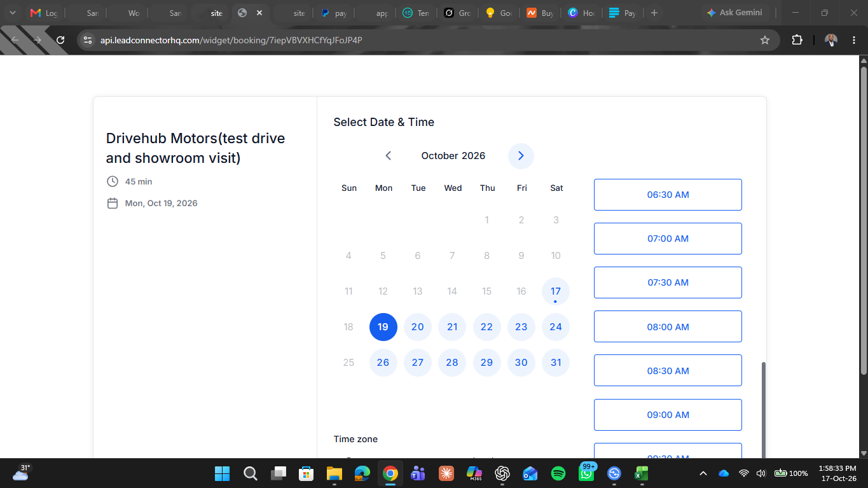Go to next month in calendar

tap(521, 156)
